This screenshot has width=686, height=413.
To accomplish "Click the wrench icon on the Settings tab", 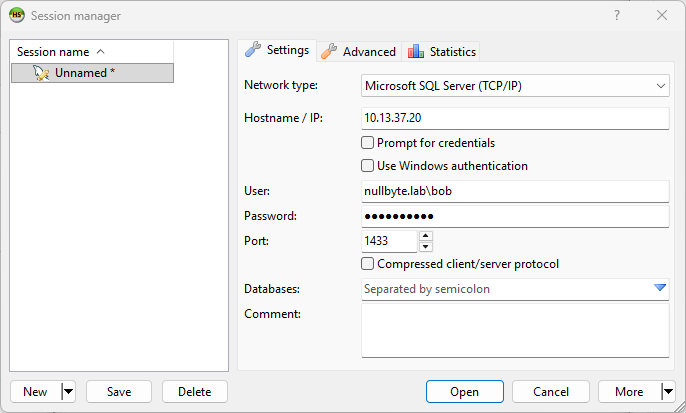I will (x=253, y=49).
